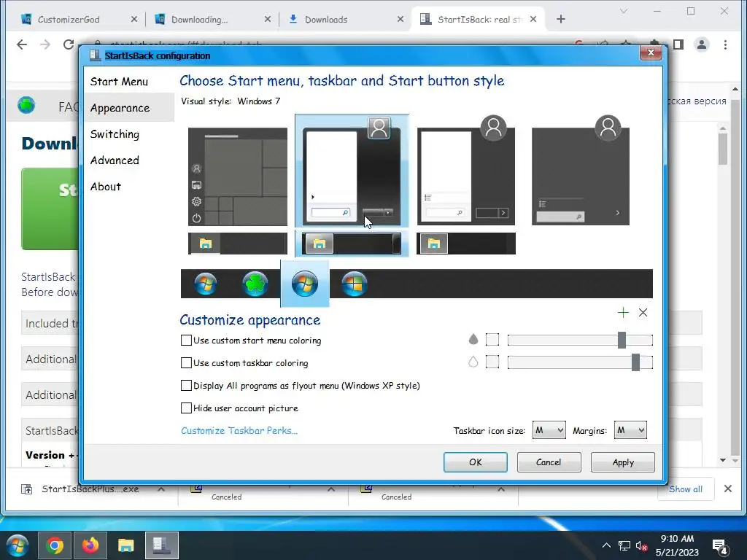Remove start button using the X icon
Image resolution: width=747 pixels, height=560 pixels.
coord(643,312)
